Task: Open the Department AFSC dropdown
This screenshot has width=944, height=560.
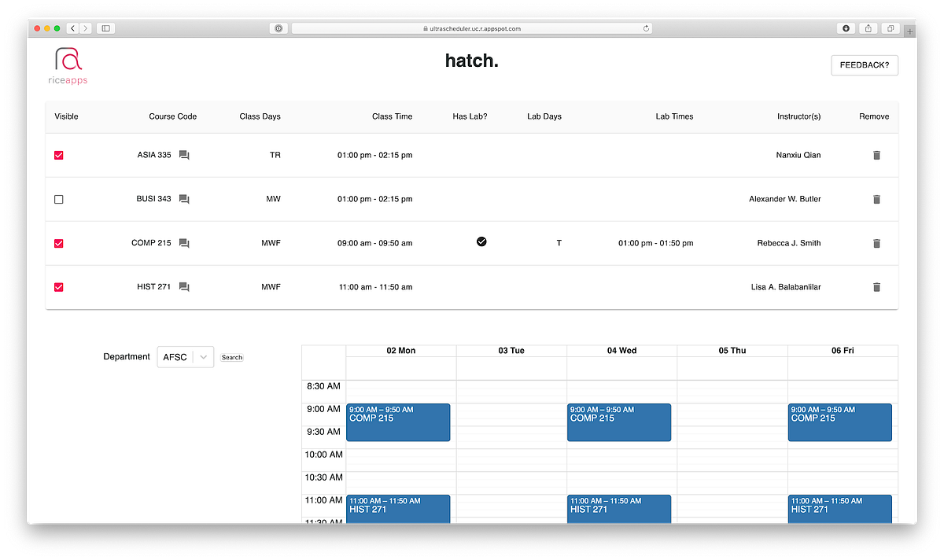Action: click(185, 356)
